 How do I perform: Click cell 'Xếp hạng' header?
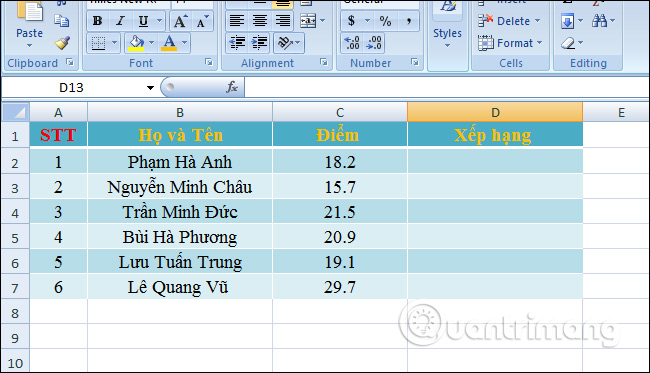(495, 135)
